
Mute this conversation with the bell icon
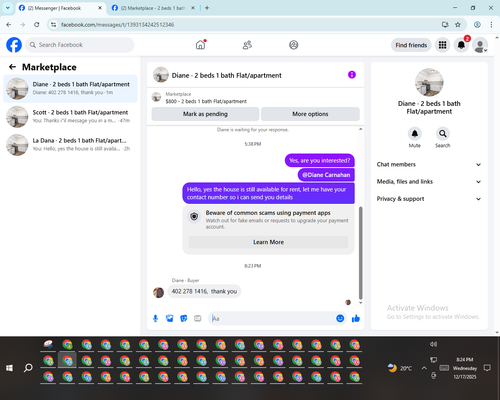tap(415, 134)
